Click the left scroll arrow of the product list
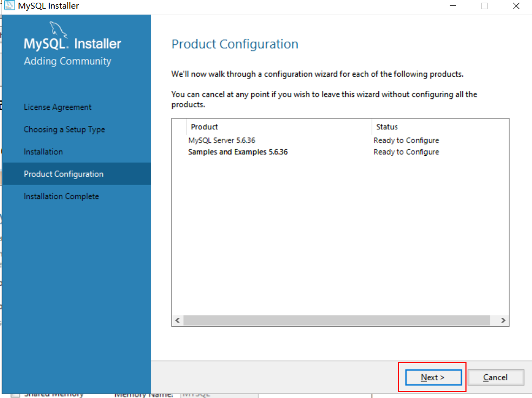This screenshot has width=532, height=398. pyautogui.click(x=177, y=320)
